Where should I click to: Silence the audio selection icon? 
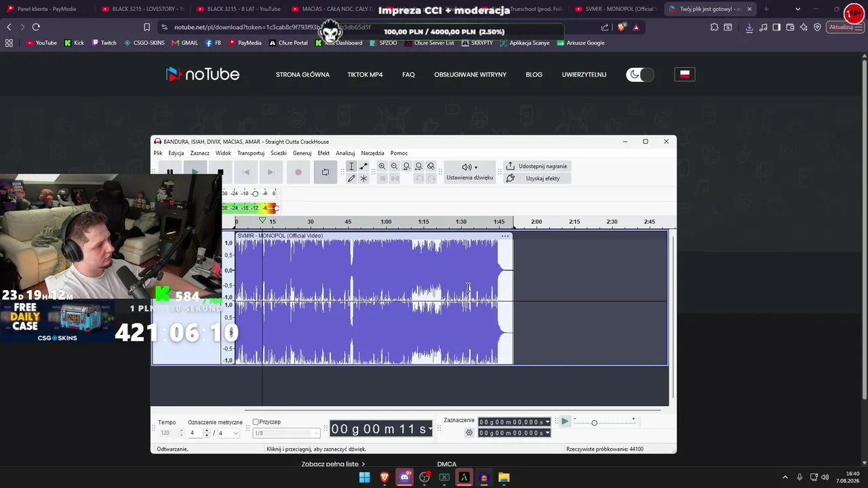click(x=395, y=178)
